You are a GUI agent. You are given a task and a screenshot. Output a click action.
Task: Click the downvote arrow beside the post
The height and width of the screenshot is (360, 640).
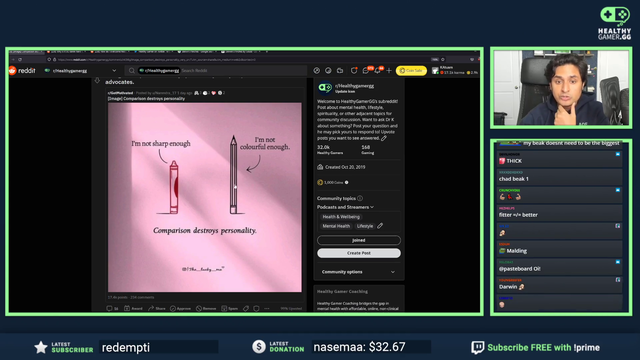97,81
